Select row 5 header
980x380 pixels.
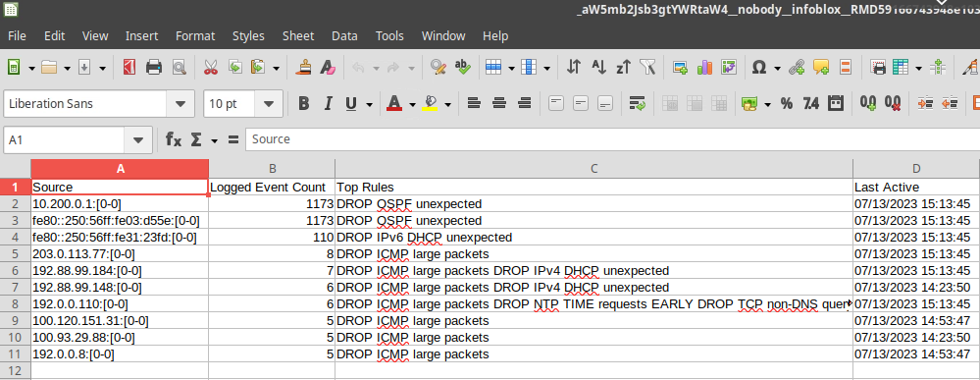(x=15, y=254)
